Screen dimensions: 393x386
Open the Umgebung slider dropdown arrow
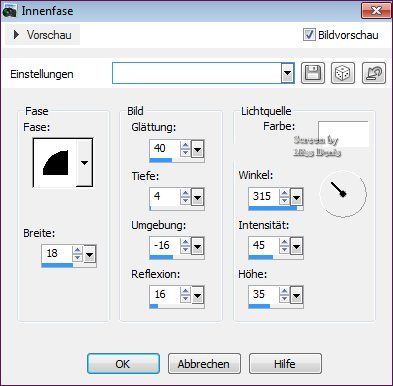tap(198, 247)
